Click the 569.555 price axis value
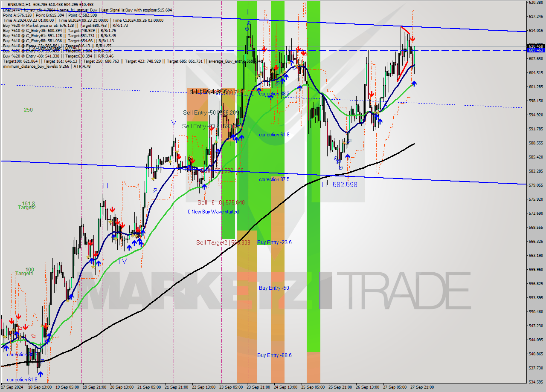546x392 pixels. pyautogui.click(x=535, y=228)
